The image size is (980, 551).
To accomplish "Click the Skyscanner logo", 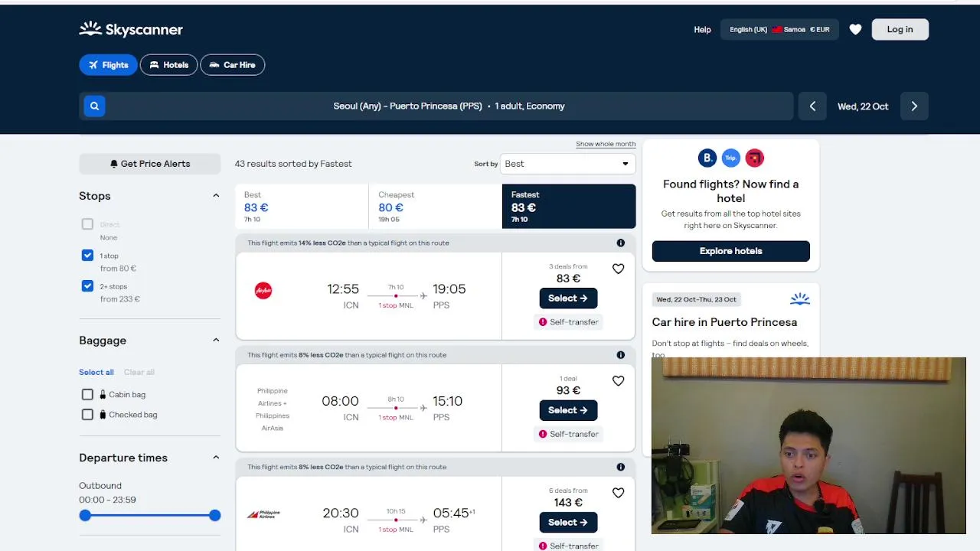I will (x=131, y=29).
